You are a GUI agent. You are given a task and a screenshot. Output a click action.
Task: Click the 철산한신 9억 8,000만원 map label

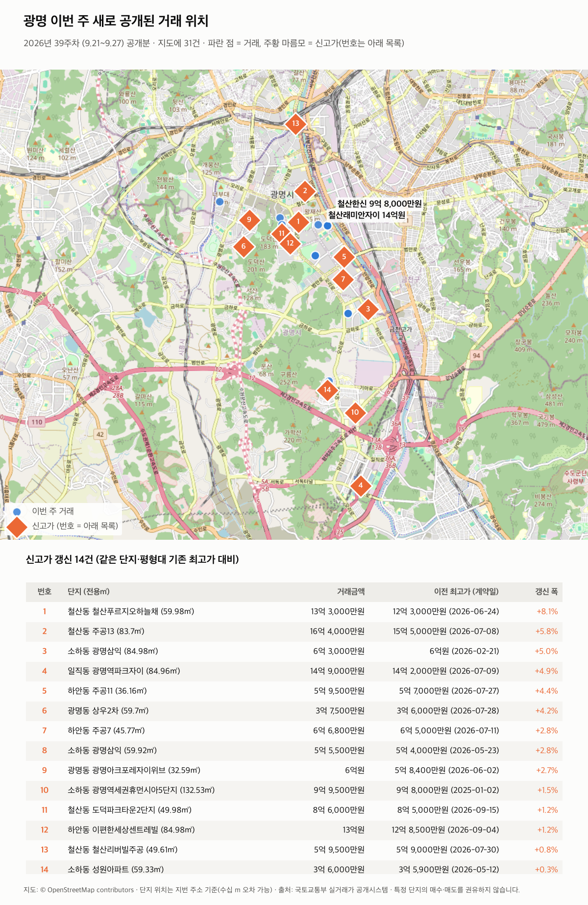pyautogui.click(x=379, y=204)
